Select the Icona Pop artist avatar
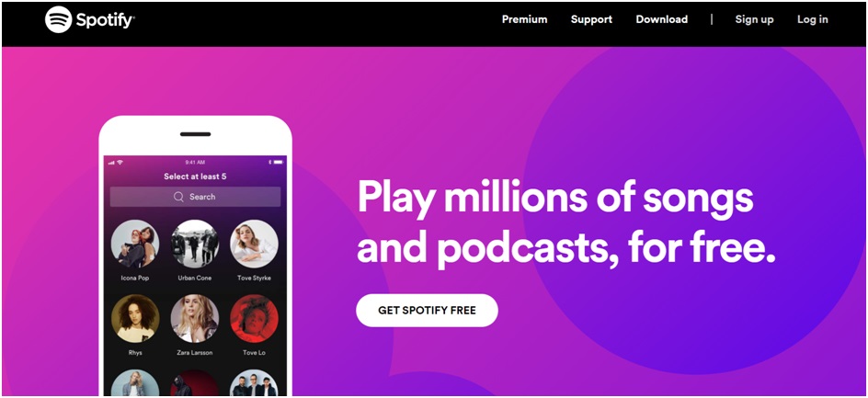The height and width of the screenshot is (398, 868). coord(135,244)
